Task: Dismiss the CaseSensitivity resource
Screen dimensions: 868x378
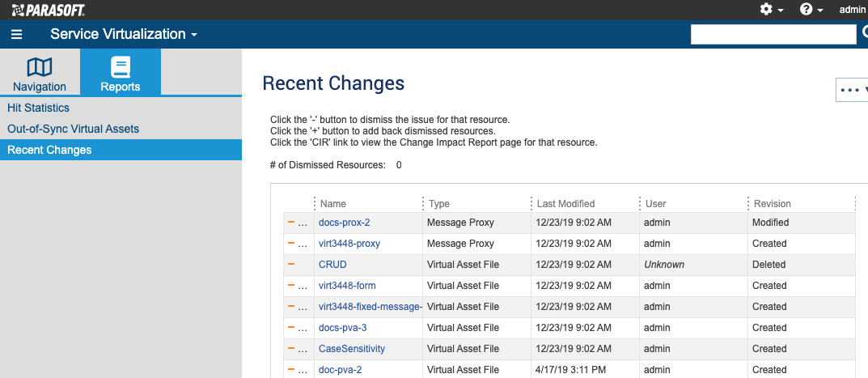Action: click(290, 349)
